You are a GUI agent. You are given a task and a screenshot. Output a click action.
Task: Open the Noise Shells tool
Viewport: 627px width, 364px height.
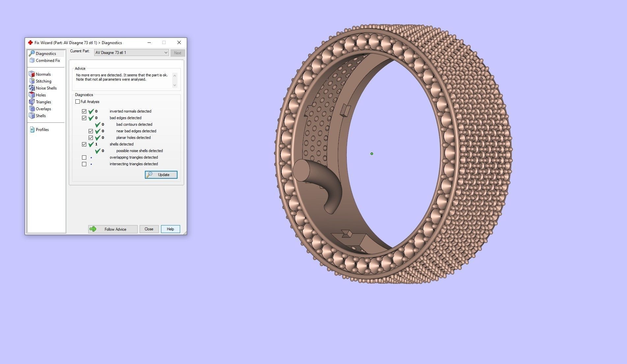click(x=43, y=88)
